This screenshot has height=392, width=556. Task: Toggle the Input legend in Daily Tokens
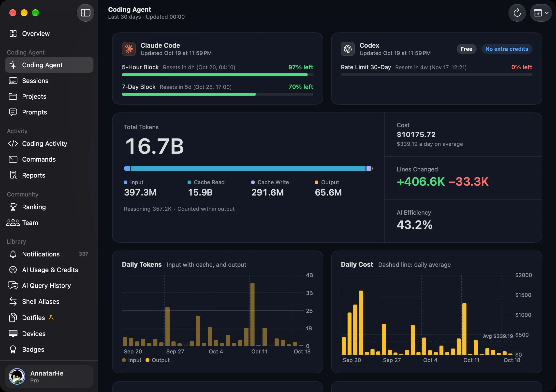[x=132, y=360]
